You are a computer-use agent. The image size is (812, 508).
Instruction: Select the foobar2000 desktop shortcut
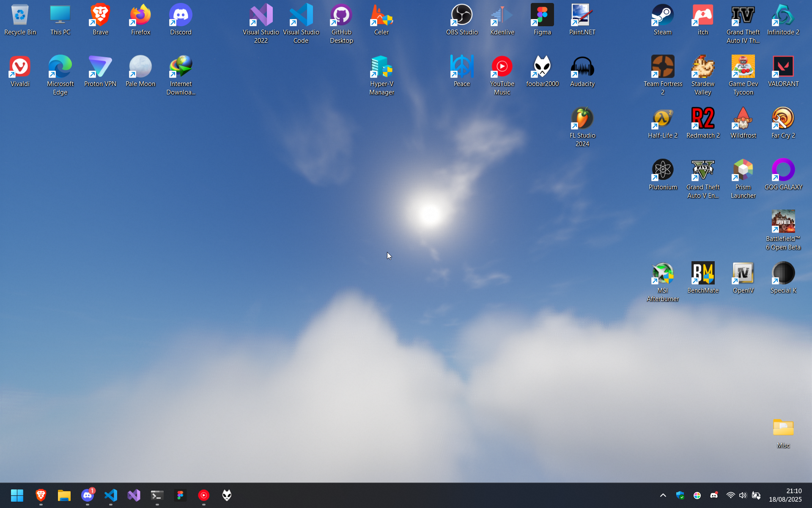pyautogui.click(x=542, y=72)
